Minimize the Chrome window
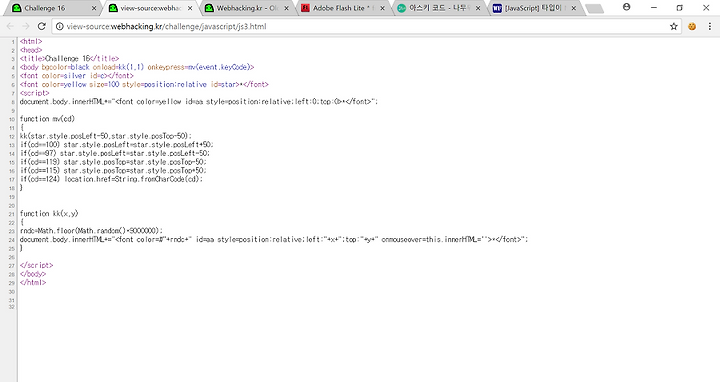This screenshot has width=720, height=382. tap(654, 8)
